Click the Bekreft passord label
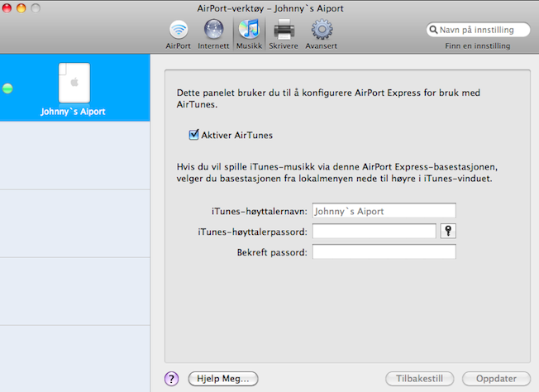Viewport: 539px width, 392px height. click(272, 252)
